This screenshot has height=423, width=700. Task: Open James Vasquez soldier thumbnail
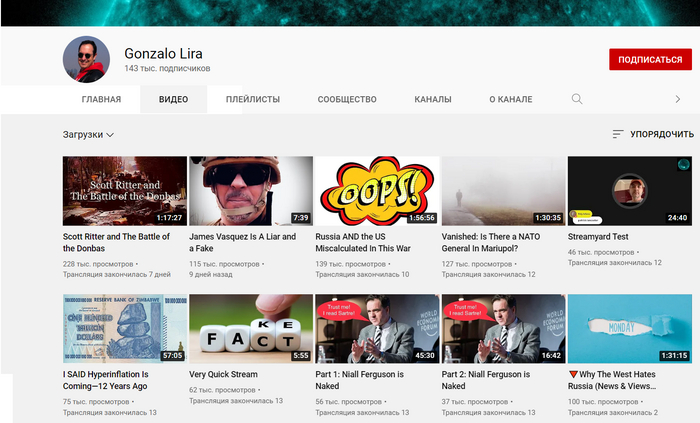tap(251, 191)
